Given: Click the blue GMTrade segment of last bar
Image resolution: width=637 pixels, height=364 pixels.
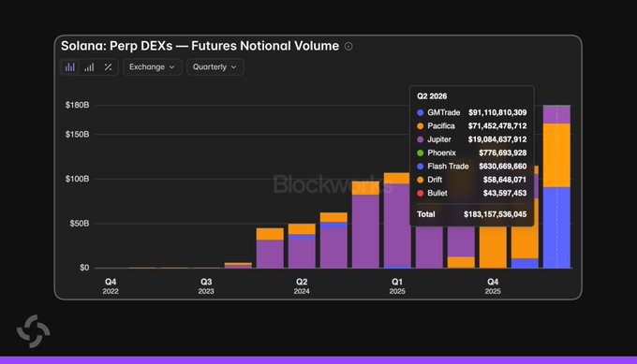Looking at the screenshot, I should pos(556,227).
